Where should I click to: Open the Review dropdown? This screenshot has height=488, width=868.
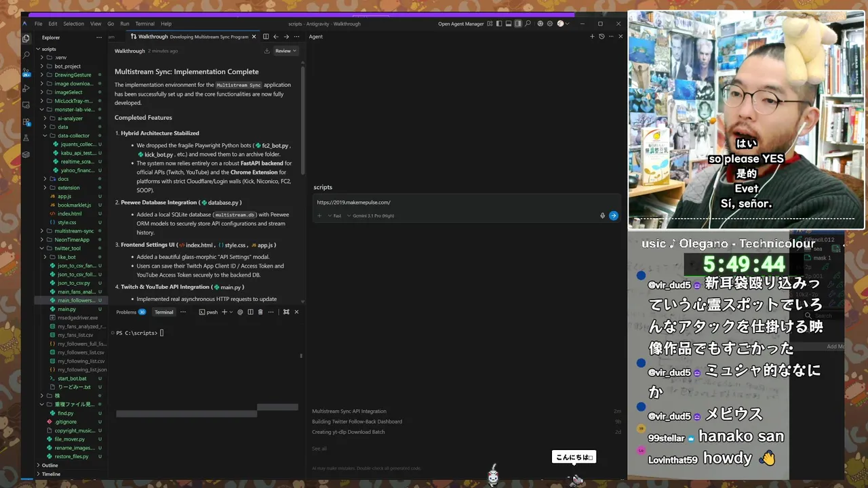285,51
